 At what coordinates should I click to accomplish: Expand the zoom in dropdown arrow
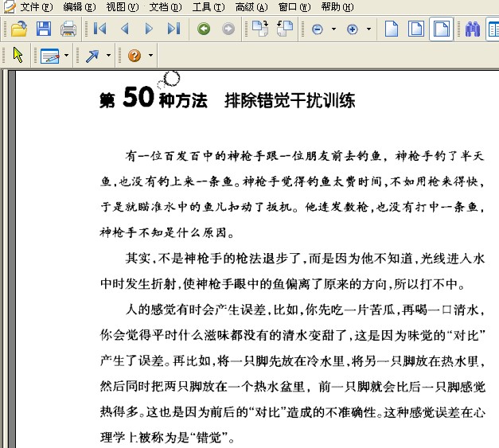(x=368, y=29)
